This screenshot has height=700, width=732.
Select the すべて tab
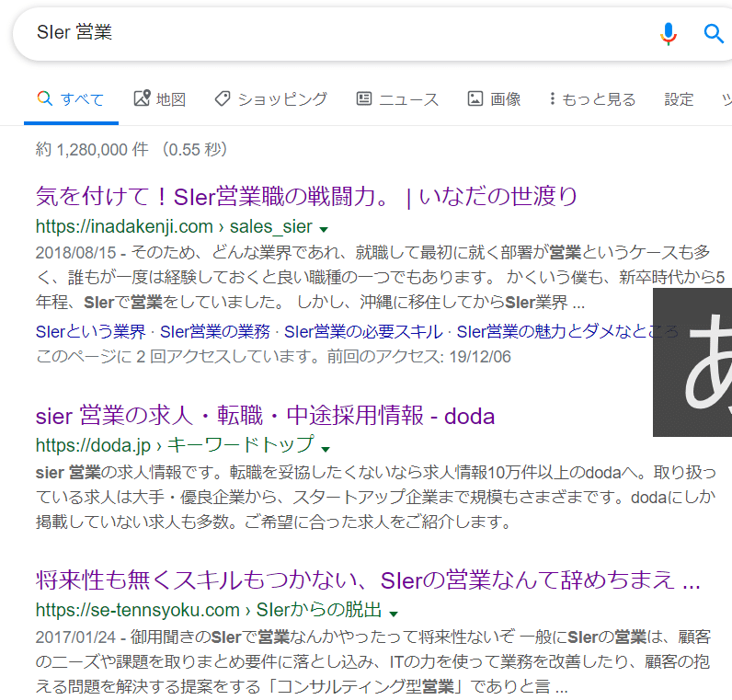click(x=71, y=99)
